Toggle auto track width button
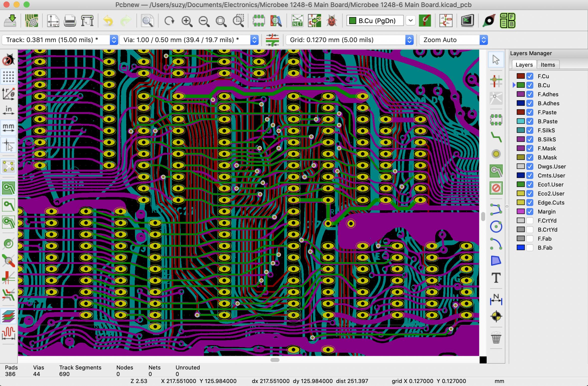Screen dimensions: 588x386 click(x=272, y=40)
